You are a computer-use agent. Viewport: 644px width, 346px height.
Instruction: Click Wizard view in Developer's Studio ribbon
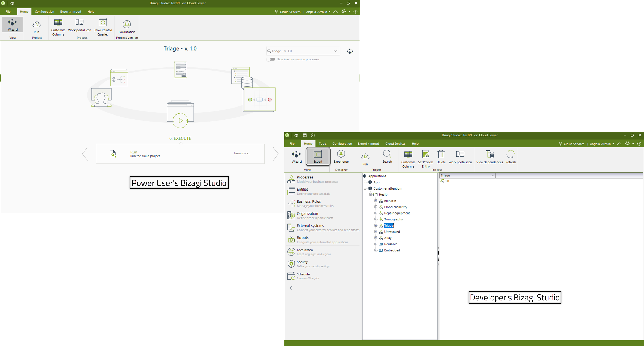[297, 156]
